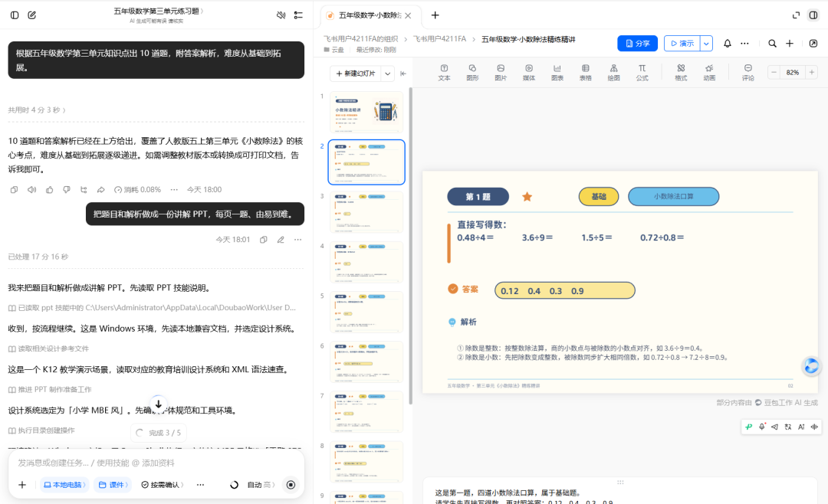This screenshot has height=504, width=828.
Task: Insert formula with 公式 tool
Action: [x=642, y=72]
